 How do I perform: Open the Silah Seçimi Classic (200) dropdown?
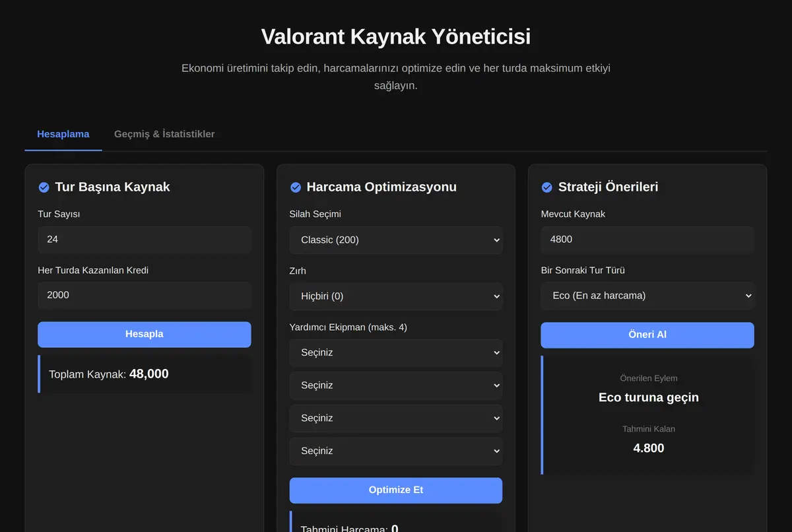[x=396, y=240]
